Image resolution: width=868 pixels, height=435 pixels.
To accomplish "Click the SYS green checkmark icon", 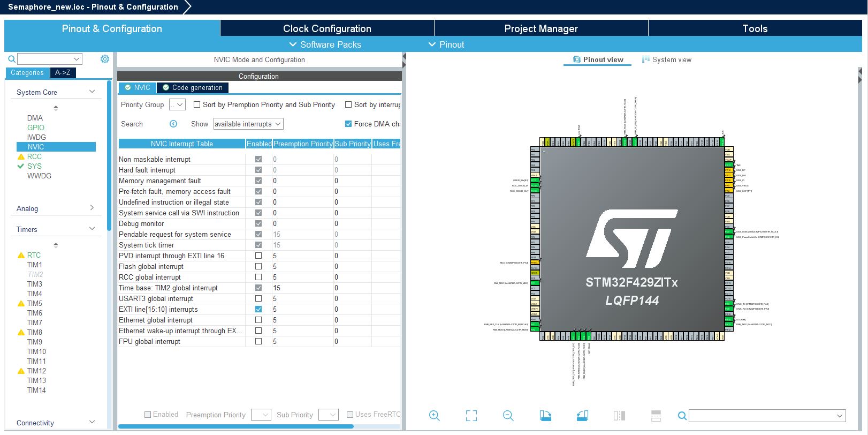I will coord(21,166).
